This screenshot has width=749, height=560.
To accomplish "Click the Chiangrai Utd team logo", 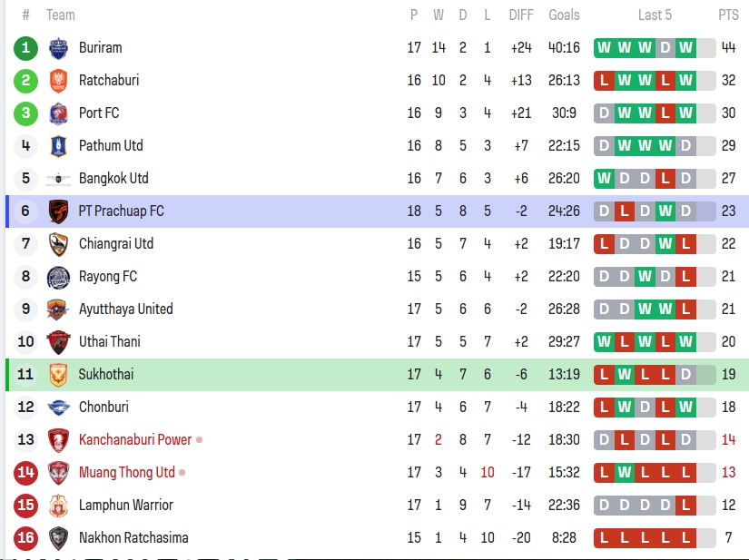I will tap(58, 244).
